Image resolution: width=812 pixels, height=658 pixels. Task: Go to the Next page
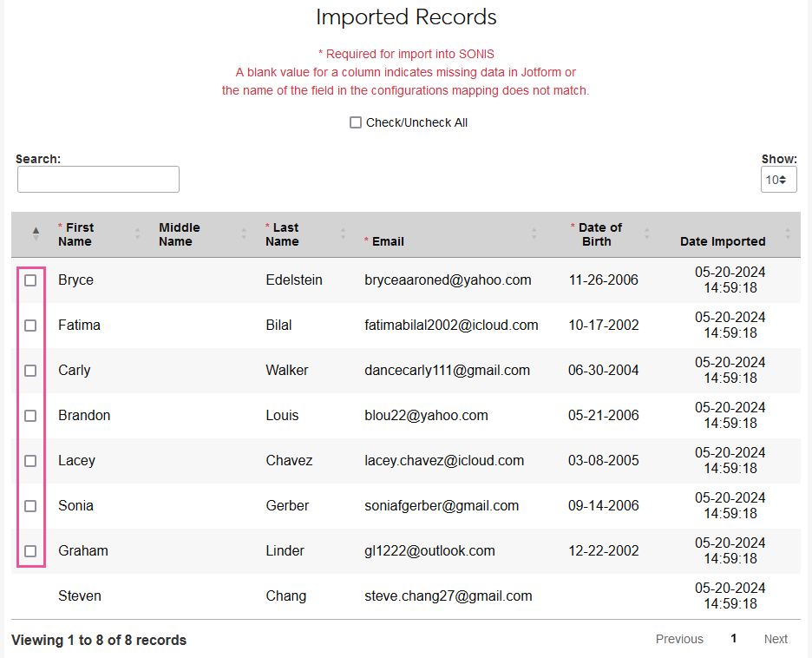[x=776, y=639]
